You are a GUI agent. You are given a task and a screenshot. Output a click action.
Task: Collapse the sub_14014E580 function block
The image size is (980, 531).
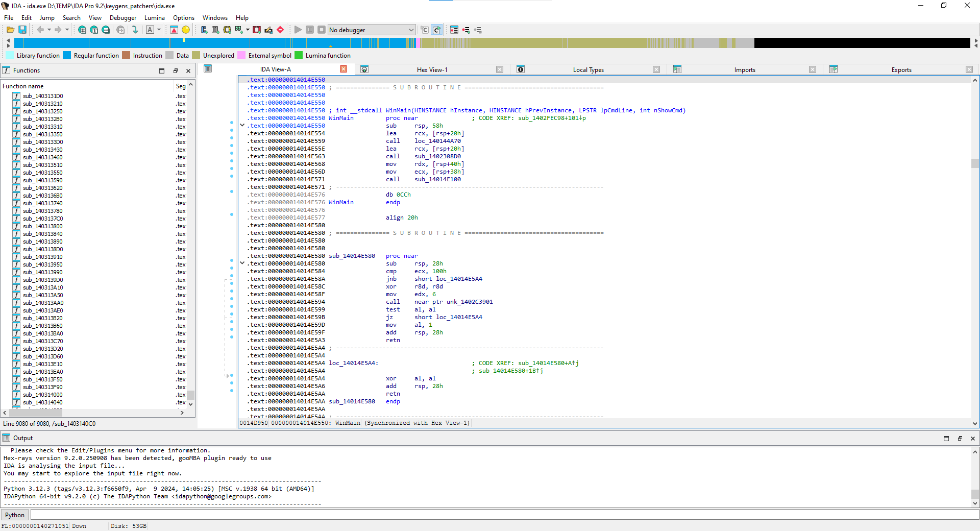(x=242, y=263)
